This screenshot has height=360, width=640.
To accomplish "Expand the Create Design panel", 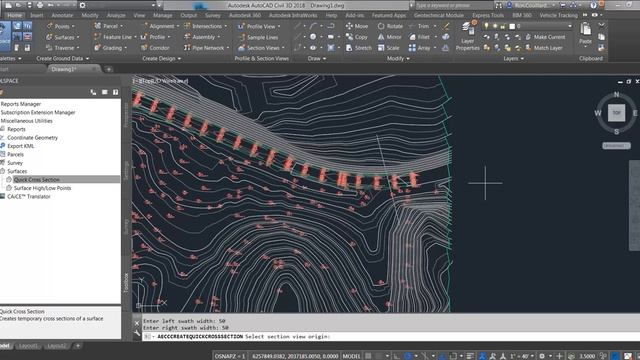I will click(x=161, y=58).
